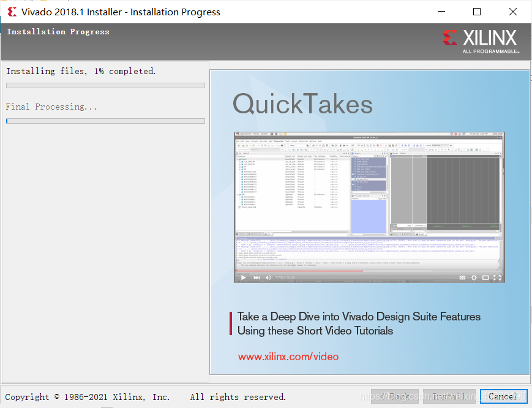Click the disabled Back button
Viewport: 532px width, 408px height.
coord(395,396)
